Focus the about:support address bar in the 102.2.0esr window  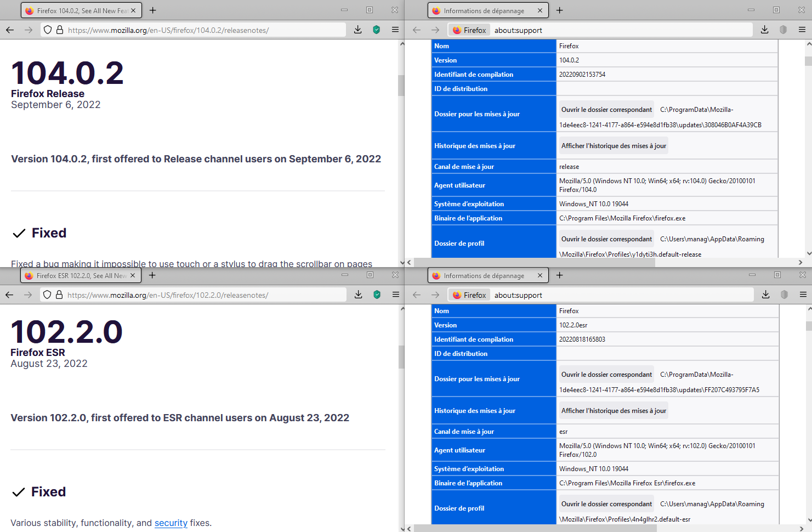600,295
